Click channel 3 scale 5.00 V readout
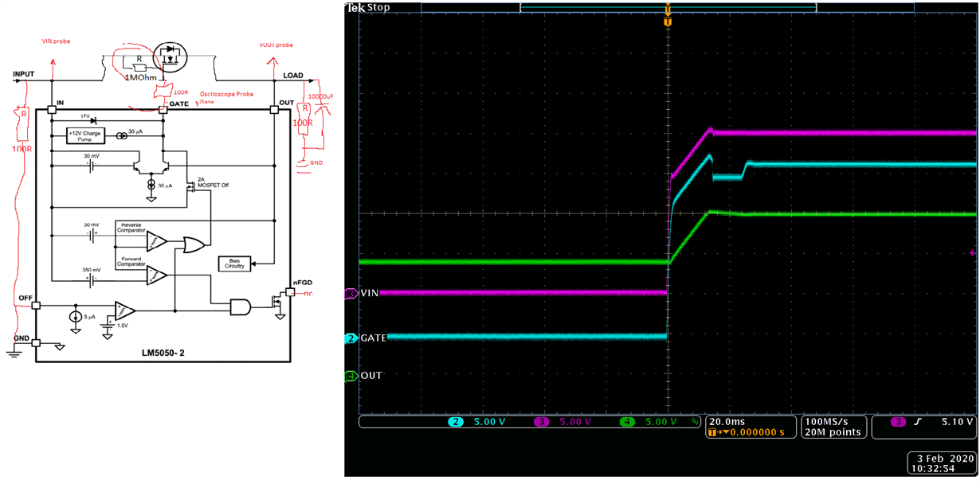The height and width of the screenshot is (484, 980). click(x=574, y=422)
